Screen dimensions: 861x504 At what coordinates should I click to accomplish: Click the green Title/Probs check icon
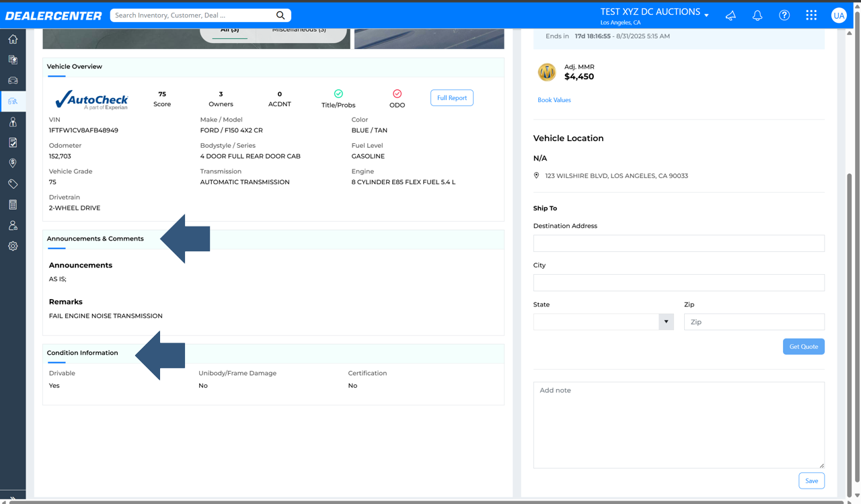[x=338, y=93]
